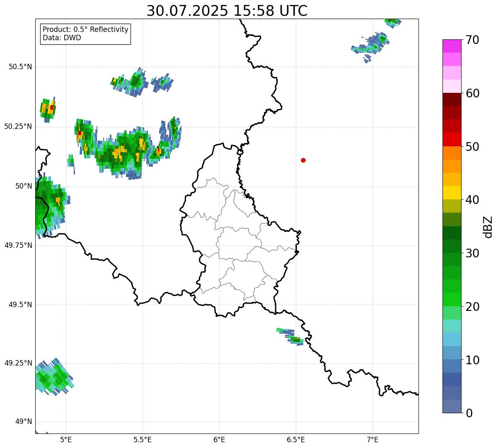
Task: Click the colorbar tick label 50
Action: (472, 147)
